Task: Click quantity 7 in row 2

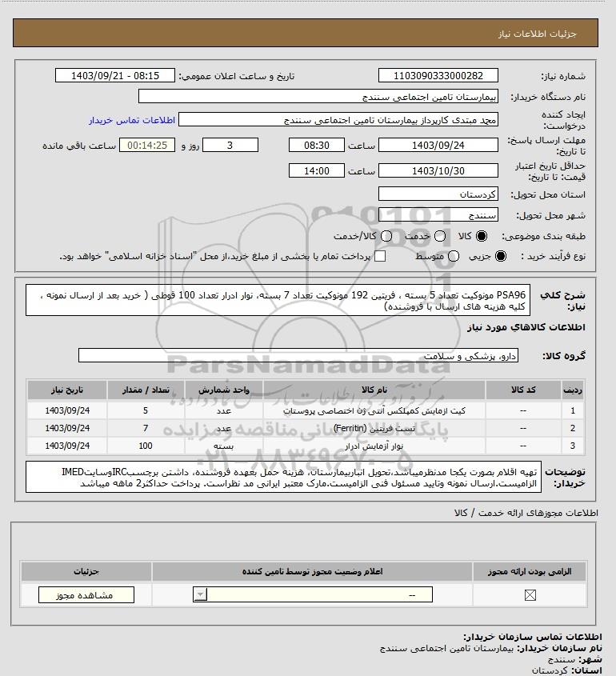Action: (x=146, y=428)
